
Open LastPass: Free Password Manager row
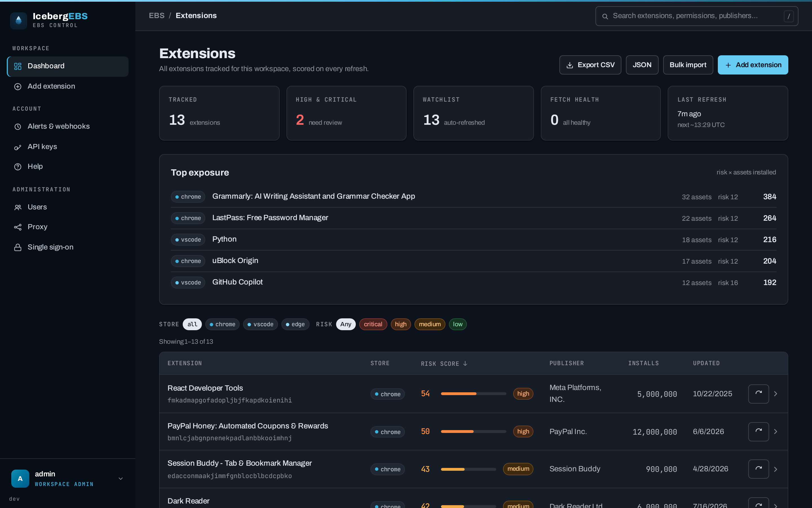pos(473,218)
